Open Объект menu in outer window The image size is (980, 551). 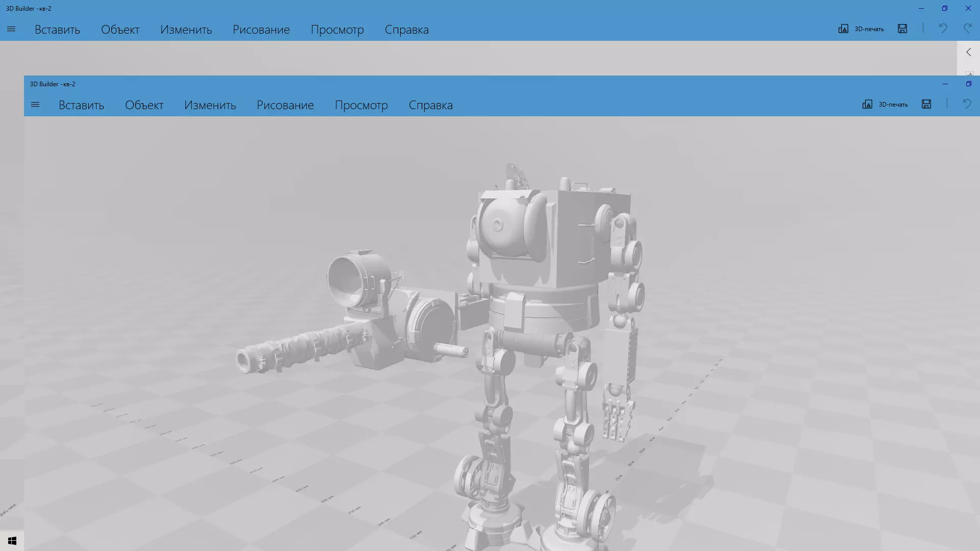120,30
